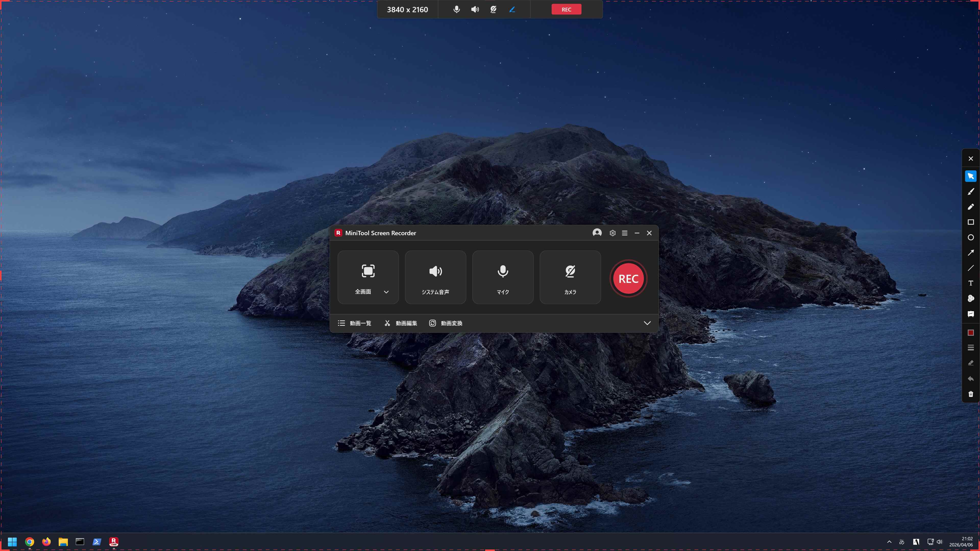Image resolution: width=980 pixels, height=551 pixels.
Task: Choose the ellipse shape tool
Action: [x=971, y=237]
